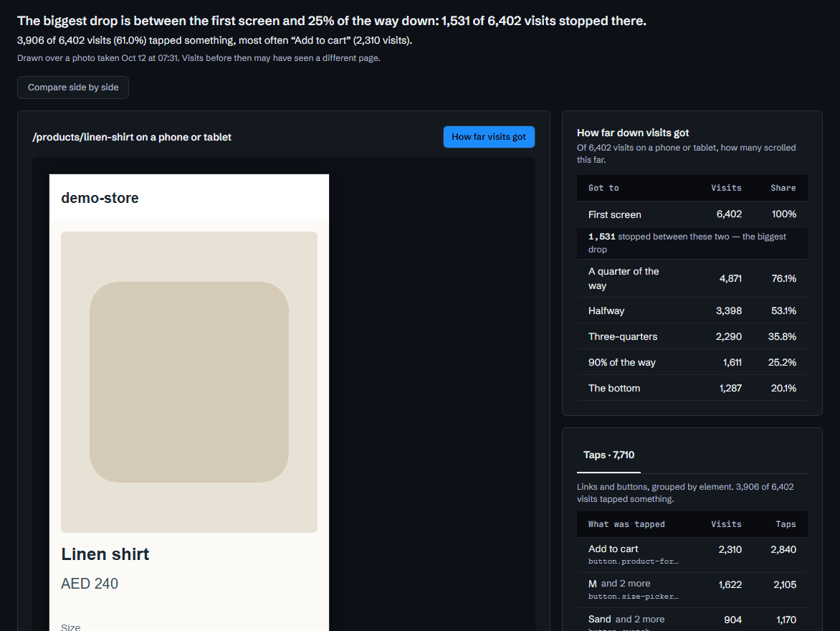Click the Sand and 2 more taps row

coord(692,620)
